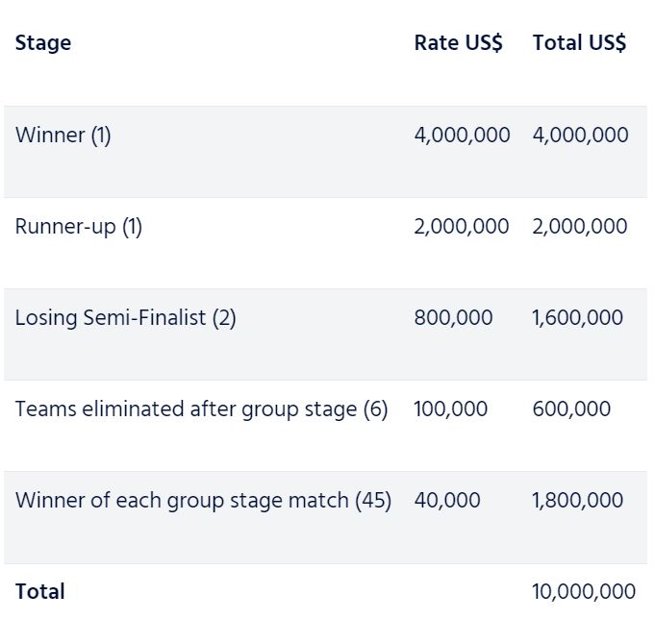Click the Total US$ column header

579,43
